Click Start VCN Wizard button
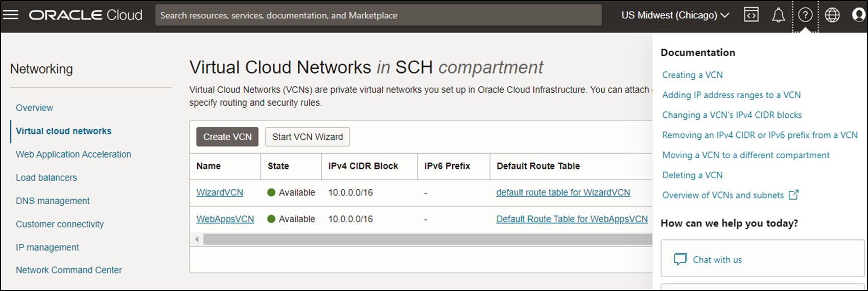 pos(308,137)
